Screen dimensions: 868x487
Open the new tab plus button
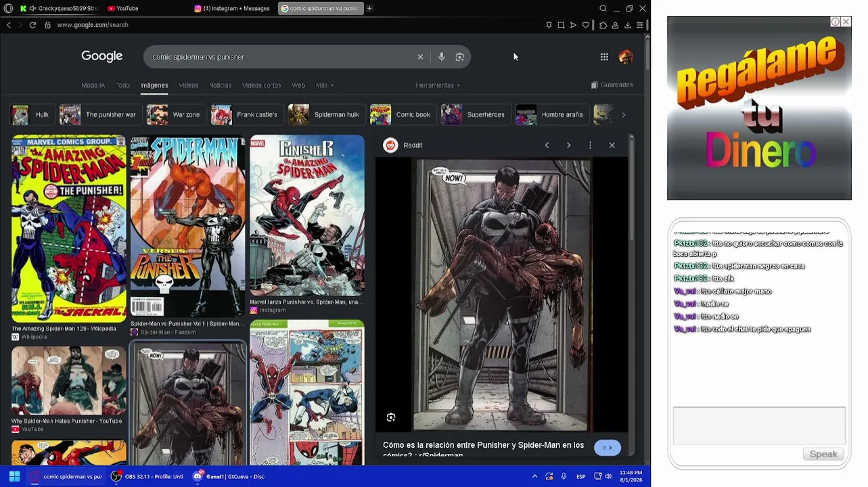(x=369, y=8)
